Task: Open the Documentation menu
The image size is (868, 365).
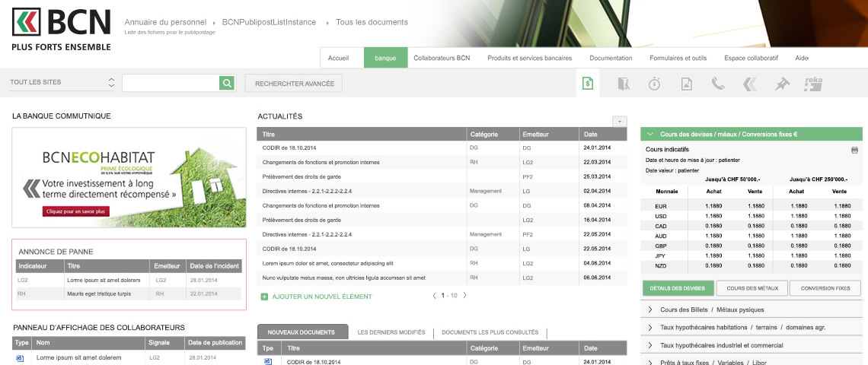Action: tap(611, 58)
